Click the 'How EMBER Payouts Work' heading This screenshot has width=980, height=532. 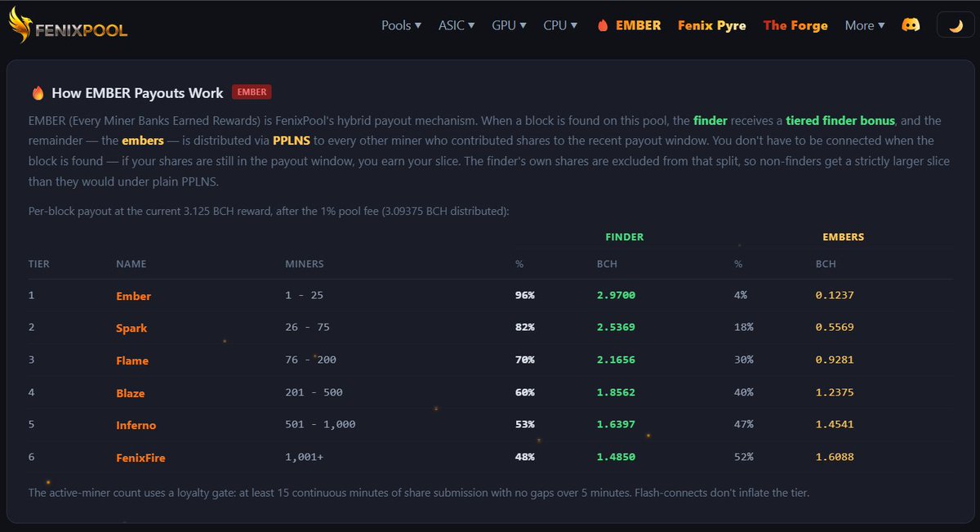point(137,92)
